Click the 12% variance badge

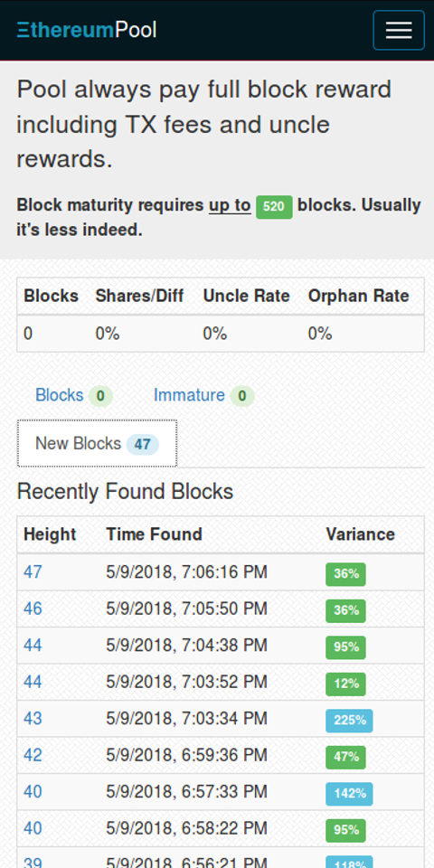tap(346, 684)
